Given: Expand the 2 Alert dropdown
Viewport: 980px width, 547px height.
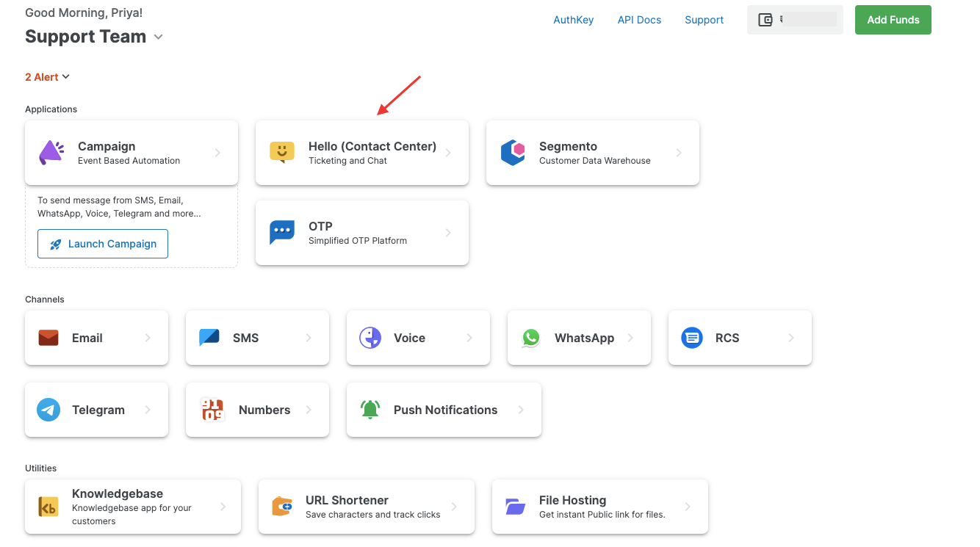Looking at the screenshot, I should (65, 76).
